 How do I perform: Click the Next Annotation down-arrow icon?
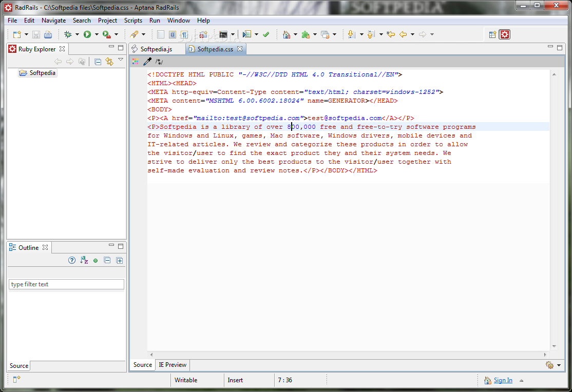coord(351,35)
